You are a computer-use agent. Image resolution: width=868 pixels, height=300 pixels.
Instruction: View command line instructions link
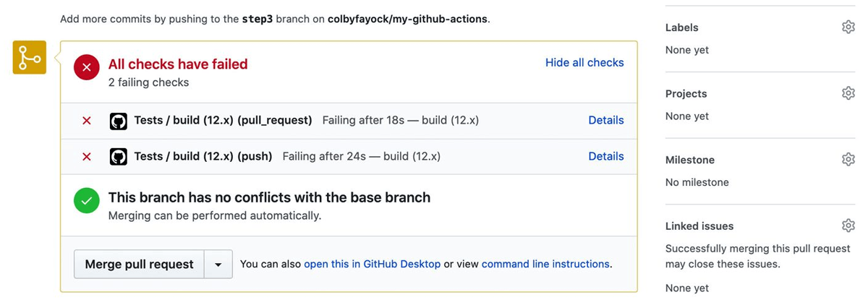tap(545, 265)
